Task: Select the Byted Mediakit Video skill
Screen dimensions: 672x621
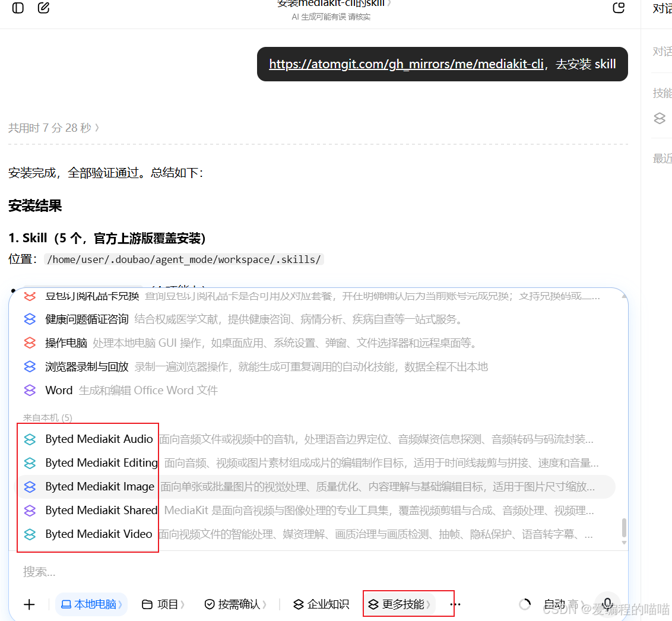Action: tap(316, 534)
